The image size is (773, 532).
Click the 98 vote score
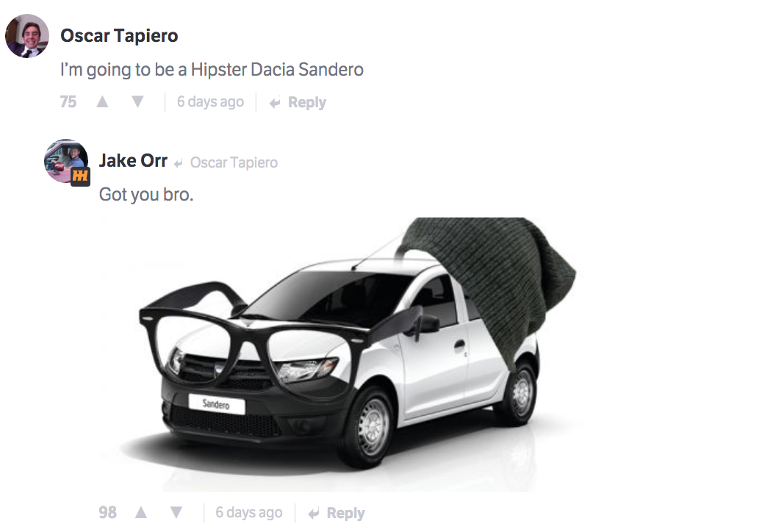[x=107, y=512]
